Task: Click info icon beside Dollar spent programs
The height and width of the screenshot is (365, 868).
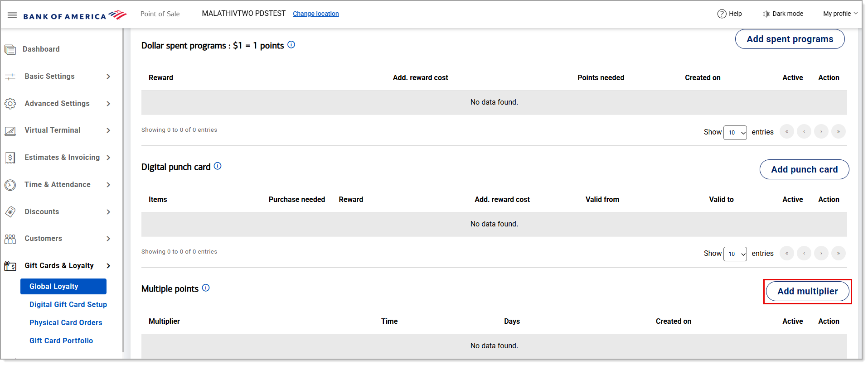Action: [291, 44]
